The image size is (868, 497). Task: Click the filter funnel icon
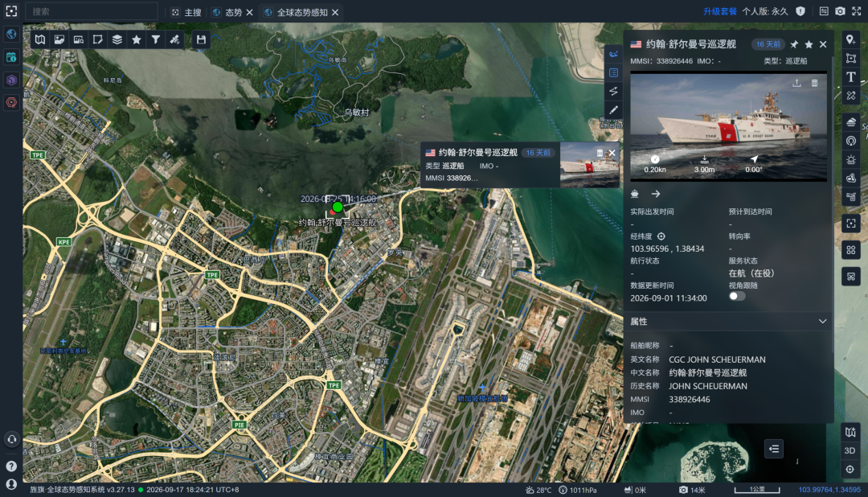156,39
